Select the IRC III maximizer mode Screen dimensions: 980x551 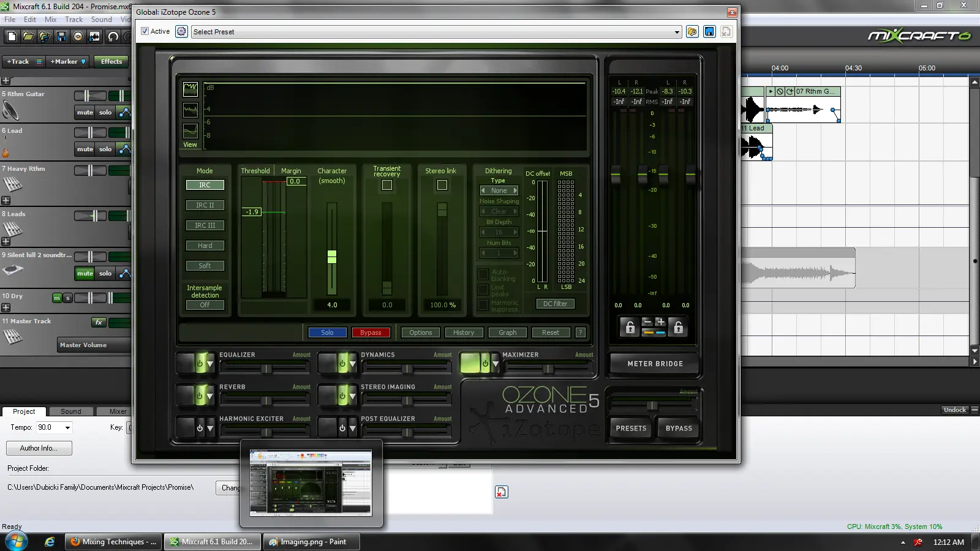click(x=205, y=225)
